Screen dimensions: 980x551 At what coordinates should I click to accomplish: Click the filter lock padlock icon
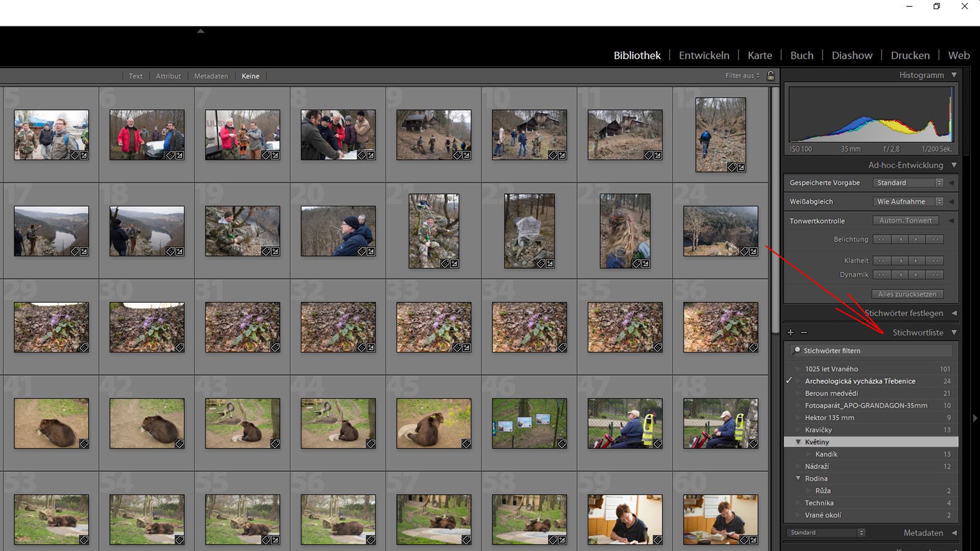[771, 75]
